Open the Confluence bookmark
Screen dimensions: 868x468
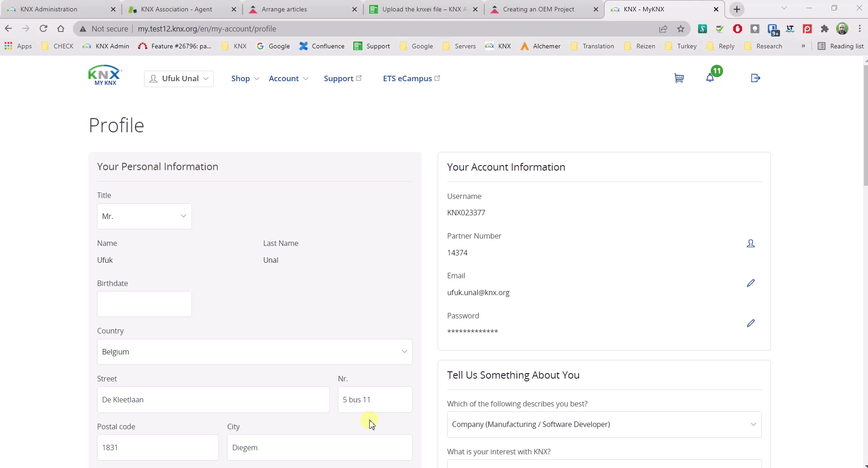point(322,46)
